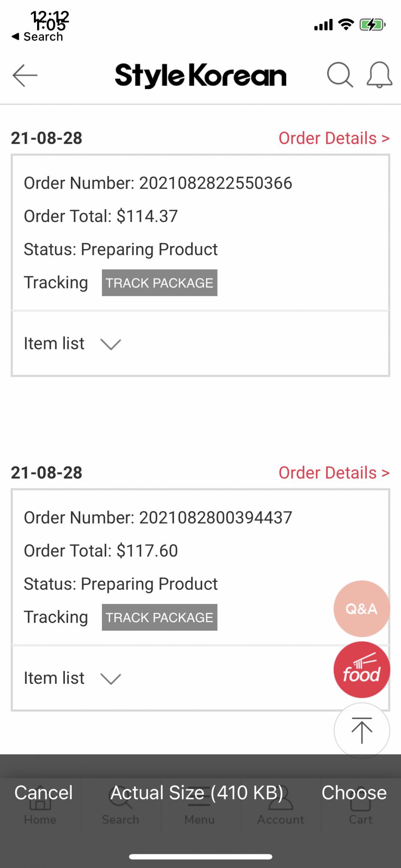Open the search magnifier icon in header
401x868 pixels.
tap(340, 75)
